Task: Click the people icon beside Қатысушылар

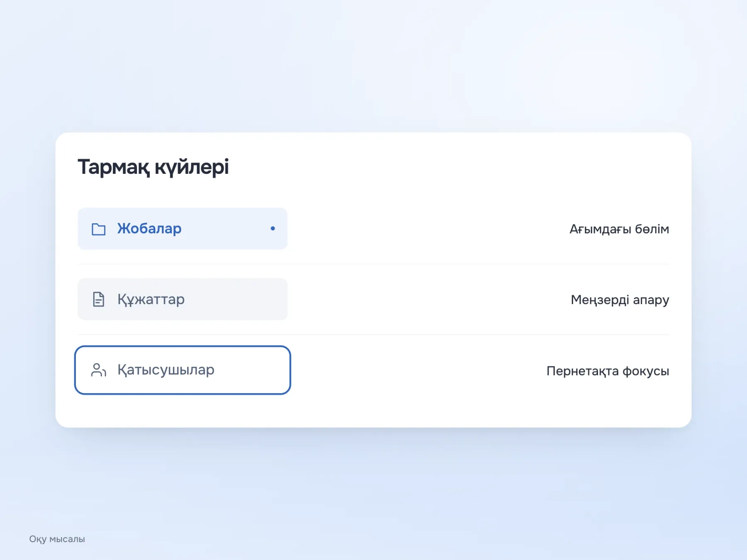Action: [x=98, y=370]
